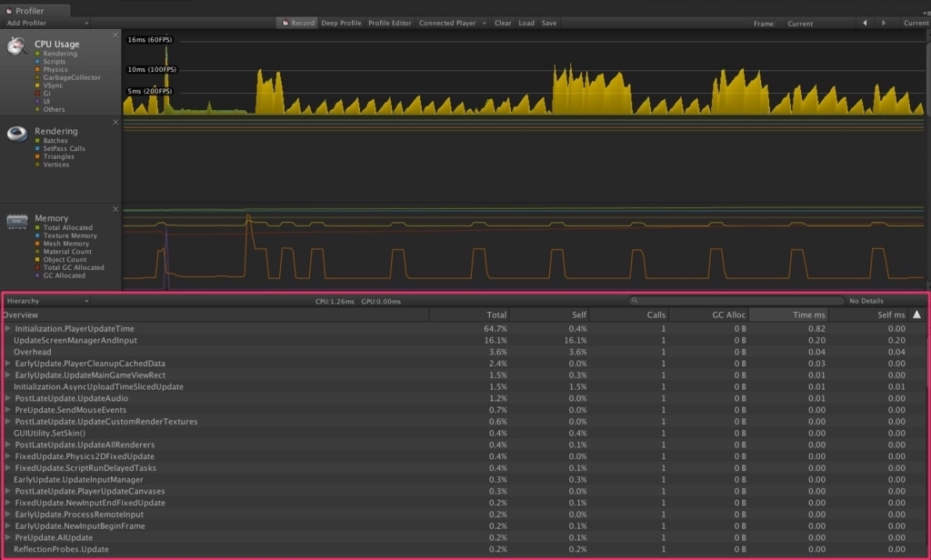
Task: Select the ReflectionProbes.Update row
Action: pos(465,549)
